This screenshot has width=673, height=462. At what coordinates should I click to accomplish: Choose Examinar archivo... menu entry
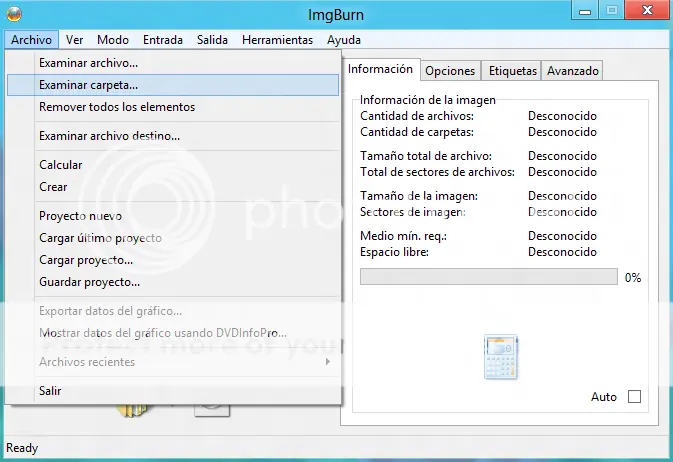coord(173,63)
